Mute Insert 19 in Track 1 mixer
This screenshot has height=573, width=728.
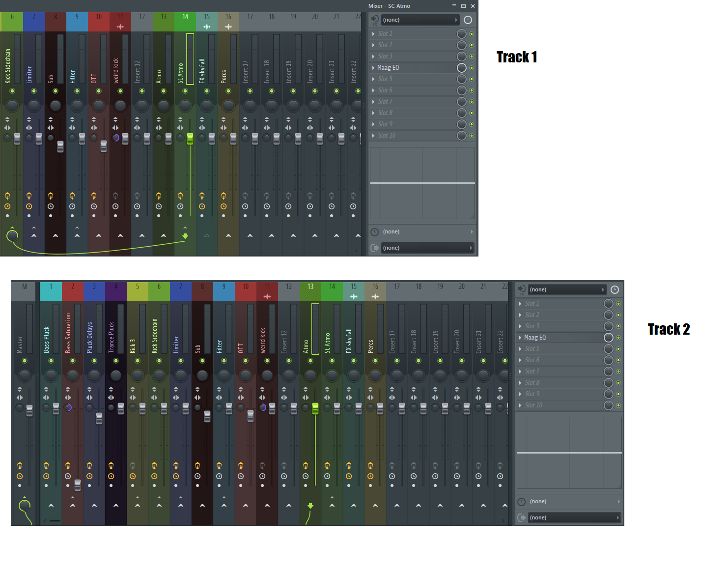293,91
